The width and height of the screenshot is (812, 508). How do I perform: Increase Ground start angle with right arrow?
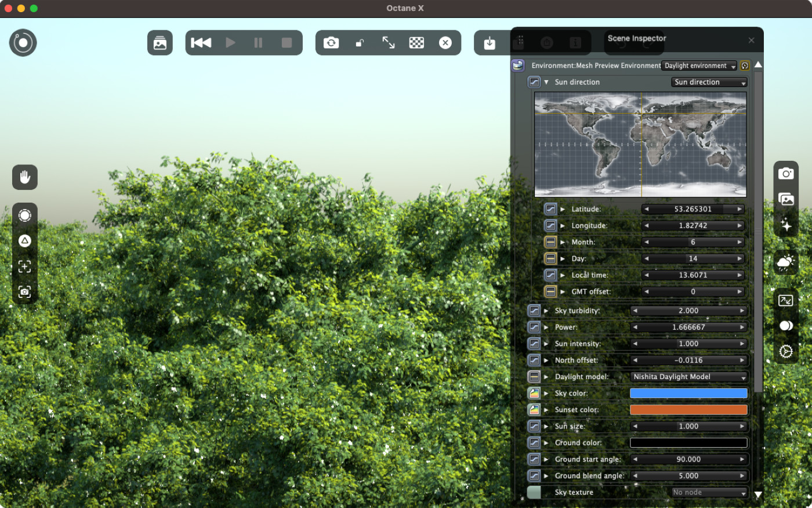point(742,459)
